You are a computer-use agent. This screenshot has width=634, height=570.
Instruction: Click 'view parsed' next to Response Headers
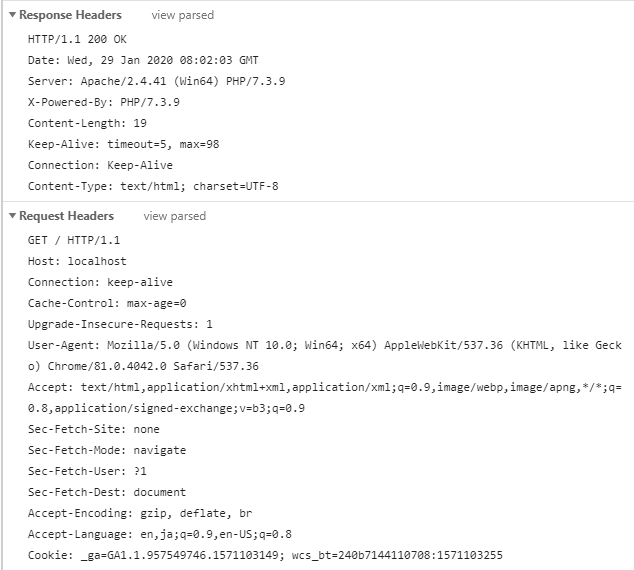(182, 16)
